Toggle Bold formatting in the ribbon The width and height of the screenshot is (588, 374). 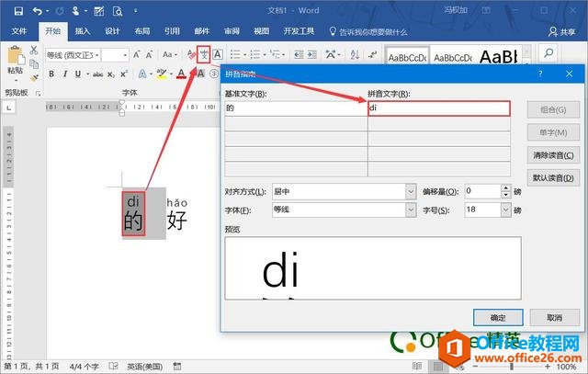[x=51, y=74]
